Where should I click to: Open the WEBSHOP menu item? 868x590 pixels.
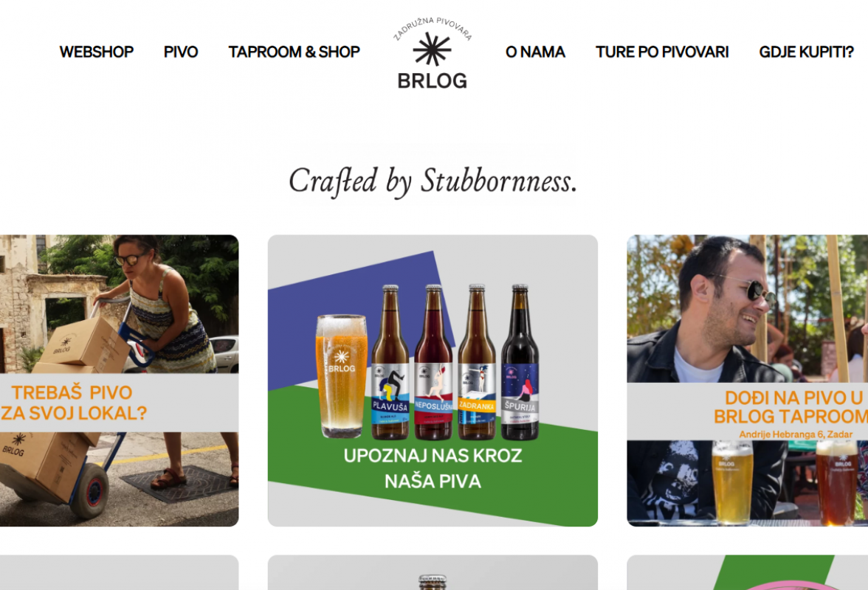click(96, 52)
